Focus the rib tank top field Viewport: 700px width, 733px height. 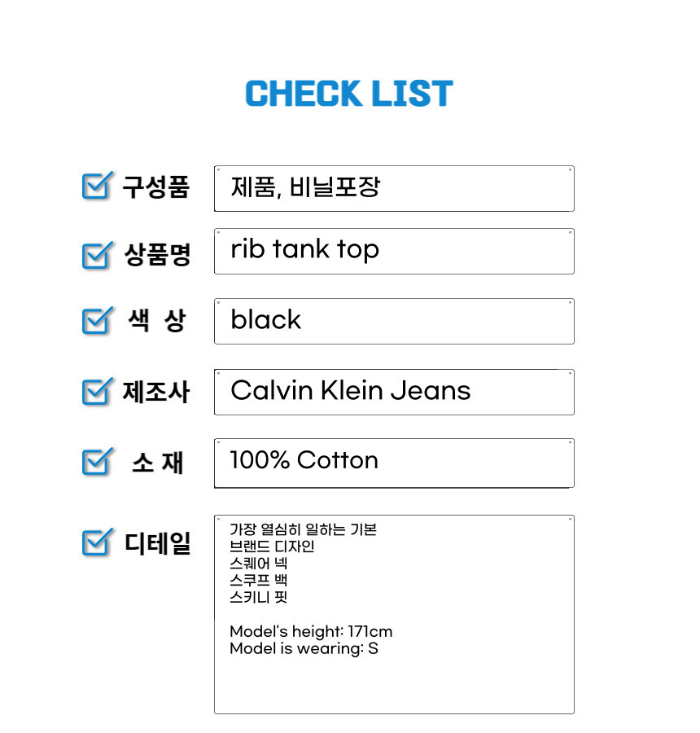pyautogui.click(x=394, y=251)
